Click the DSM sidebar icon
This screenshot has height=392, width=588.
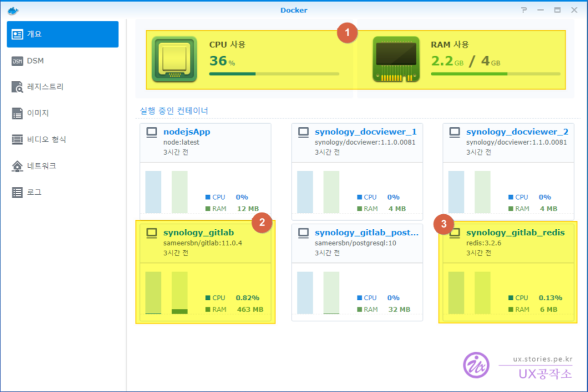tap(17, 61)
